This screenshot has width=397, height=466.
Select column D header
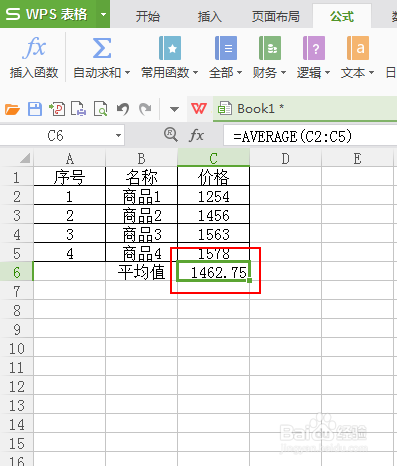(285, 158)
